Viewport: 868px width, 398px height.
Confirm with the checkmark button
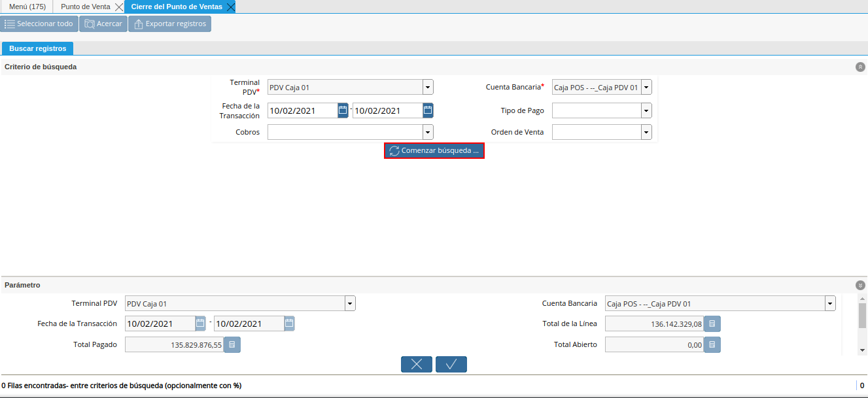click(x=451, y=365)
